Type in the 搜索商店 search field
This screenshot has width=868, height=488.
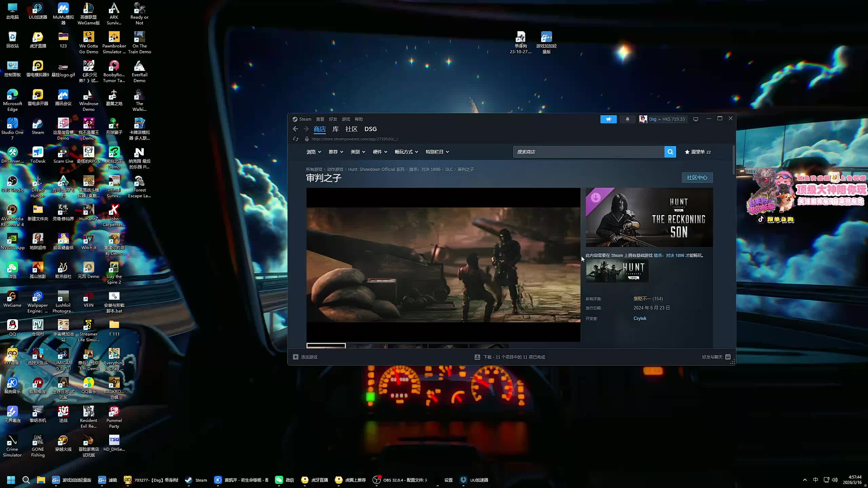tap(588, 152)
